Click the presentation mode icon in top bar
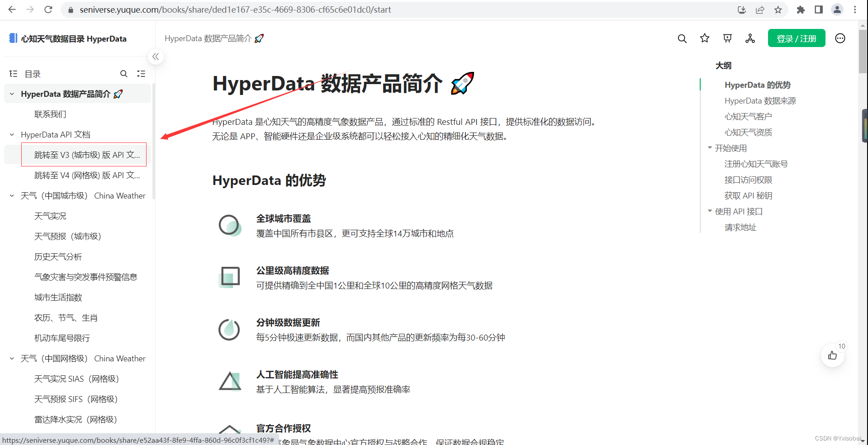This screenshot has height=445, width=868. click(727, 38)
